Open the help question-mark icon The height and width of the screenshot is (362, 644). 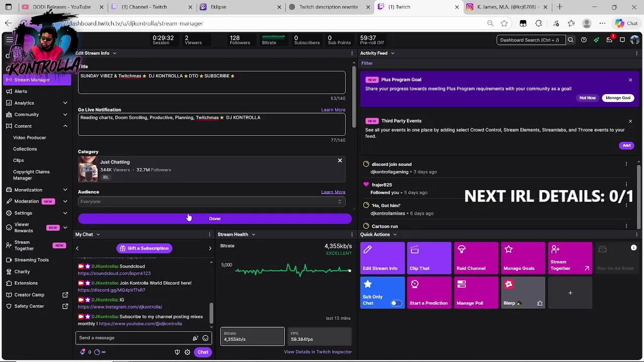tap(584, 40)
